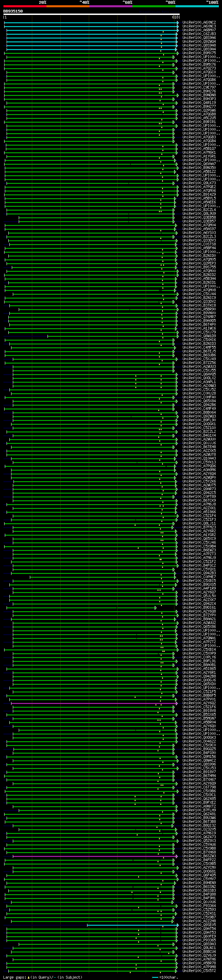Select the UniRef100_A5C2U5 label
The height and width of the screenshot is (980, 222).
tap(199, 118)
